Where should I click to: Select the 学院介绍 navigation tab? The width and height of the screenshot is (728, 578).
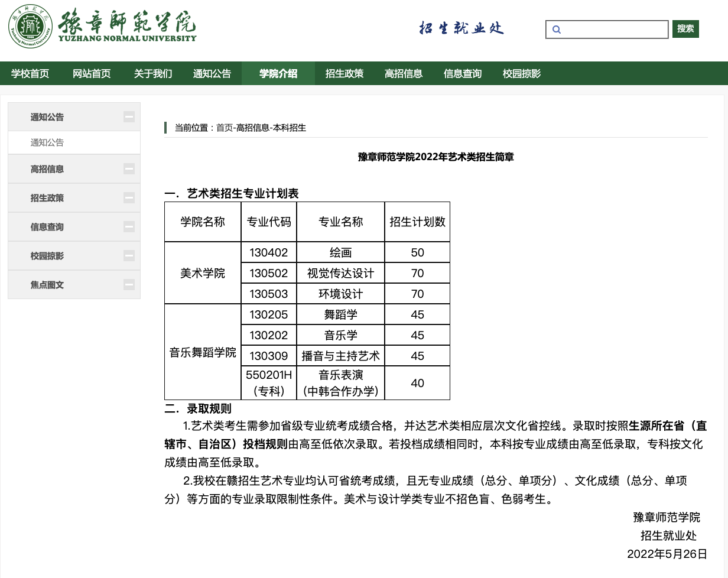click(x=278, y=73)
